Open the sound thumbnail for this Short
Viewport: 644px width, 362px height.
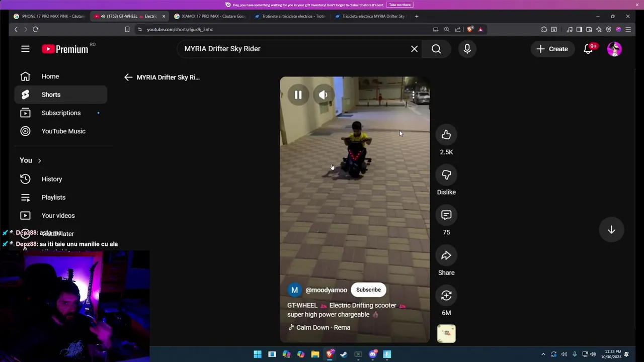coord(446,333)
